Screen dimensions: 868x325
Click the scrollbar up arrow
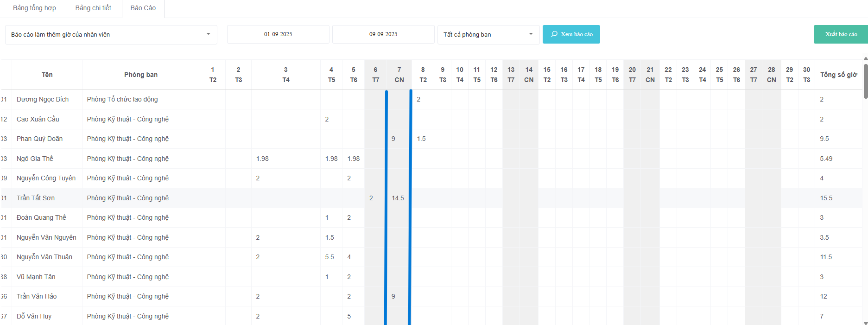865,59
